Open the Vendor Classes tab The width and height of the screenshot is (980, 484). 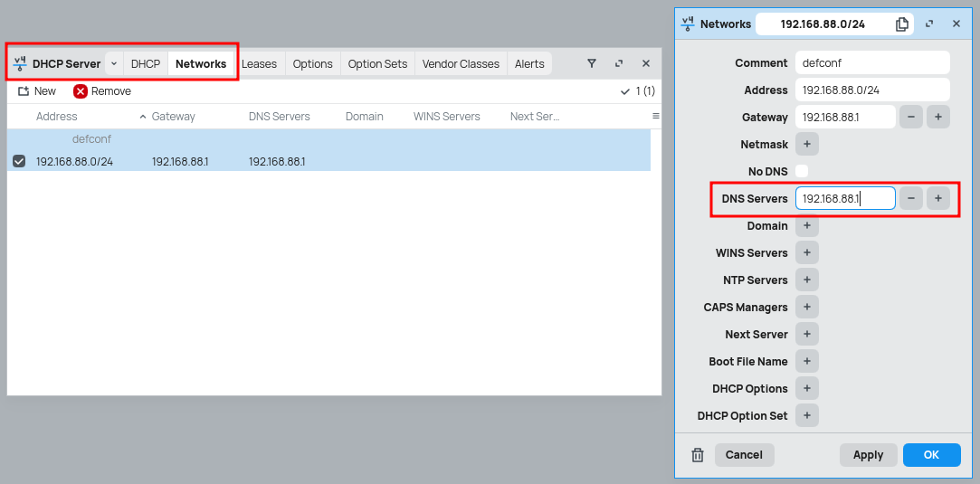tap(461, 63)
